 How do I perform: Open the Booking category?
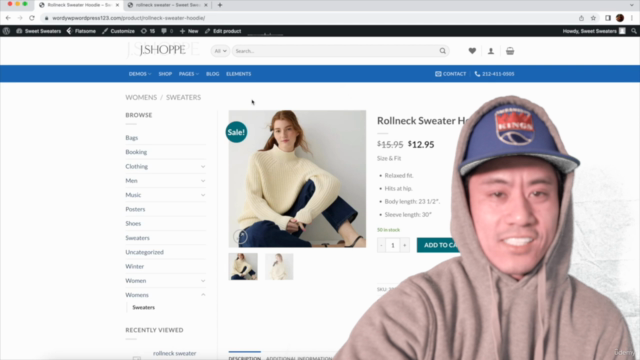[x=136, y=152]
